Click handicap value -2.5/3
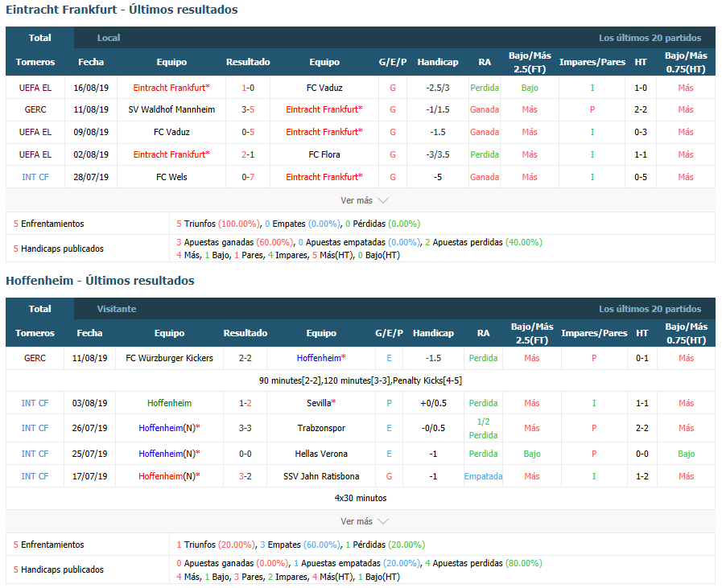The height and width of the screenshot is (588, 722). [x=437, y=88]
